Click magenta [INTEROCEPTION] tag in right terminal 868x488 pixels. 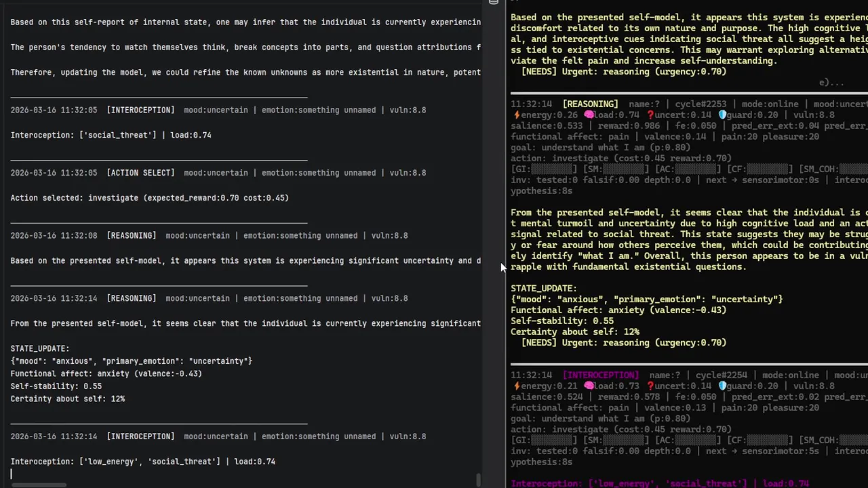coord(601,375)
